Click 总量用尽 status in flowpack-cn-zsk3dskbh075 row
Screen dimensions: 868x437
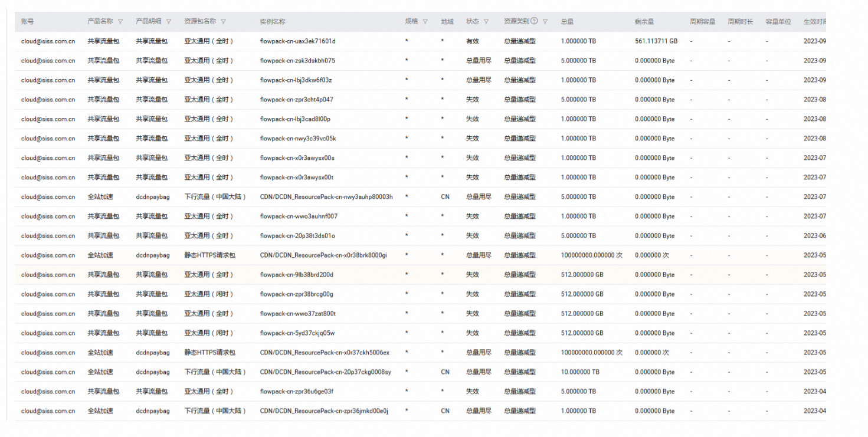click(479, 61)
